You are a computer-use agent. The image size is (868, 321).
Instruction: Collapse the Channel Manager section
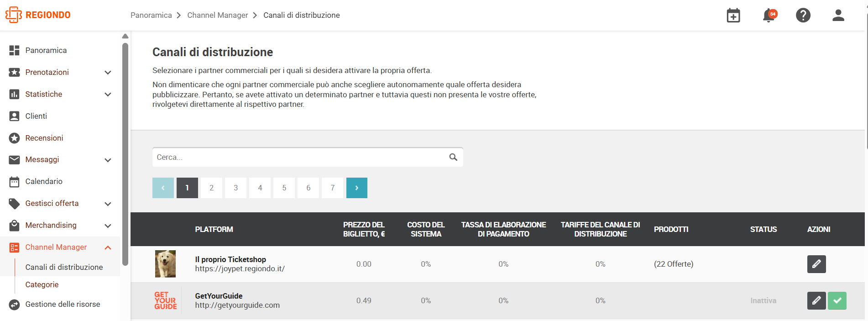point(108,247)
